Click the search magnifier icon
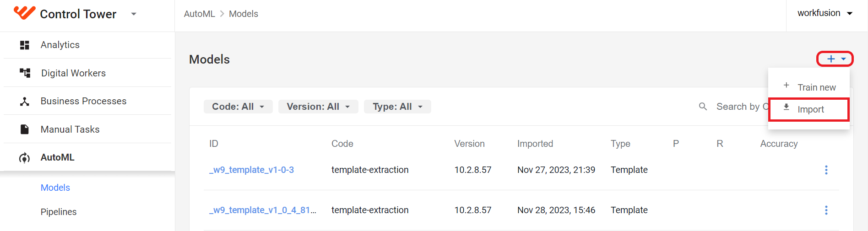This screenshot has height=231, width=868. [703, 107]
